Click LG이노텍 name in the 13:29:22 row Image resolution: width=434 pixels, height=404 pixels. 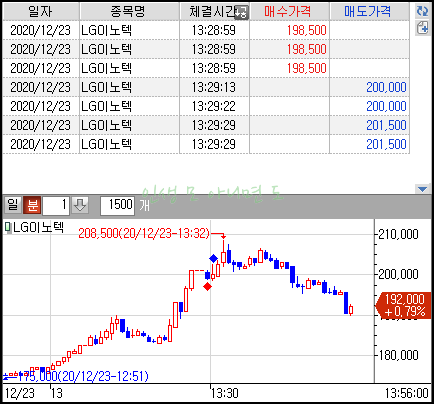point(107,106)
